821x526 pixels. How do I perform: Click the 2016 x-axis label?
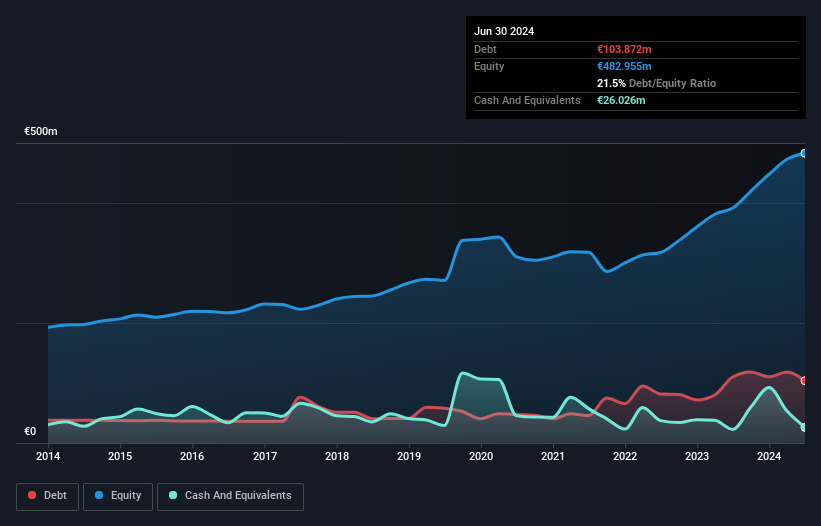pyautogui.click(x=192, y=456)
